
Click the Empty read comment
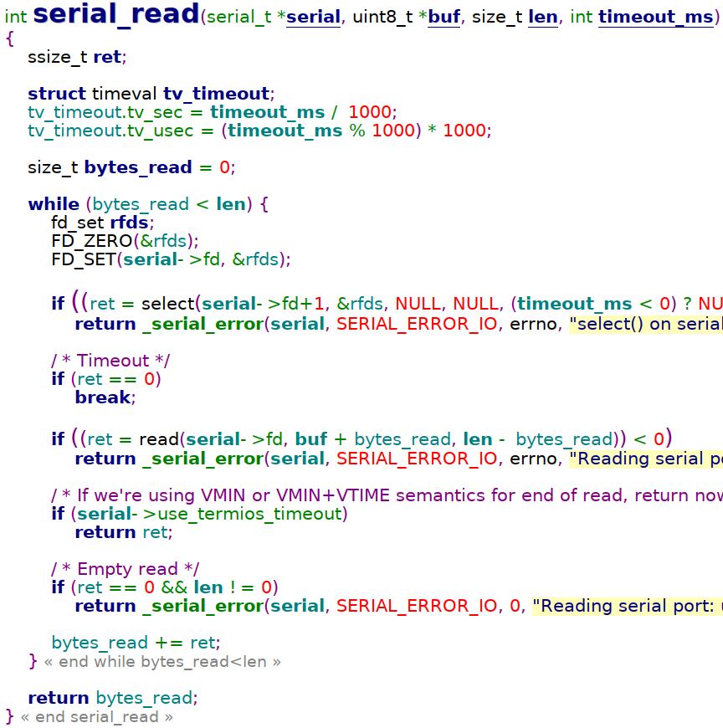125,570
